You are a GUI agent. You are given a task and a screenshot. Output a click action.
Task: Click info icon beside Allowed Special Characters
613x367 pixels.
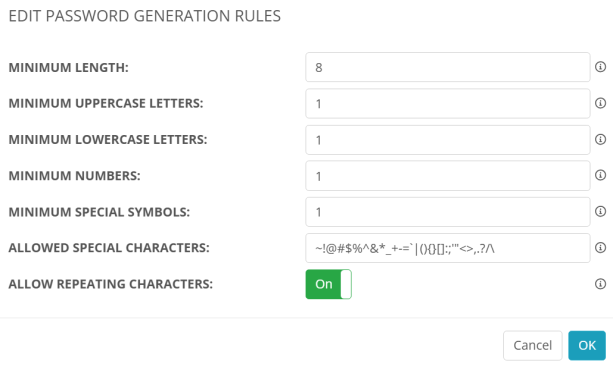click(x=600, y=248)
